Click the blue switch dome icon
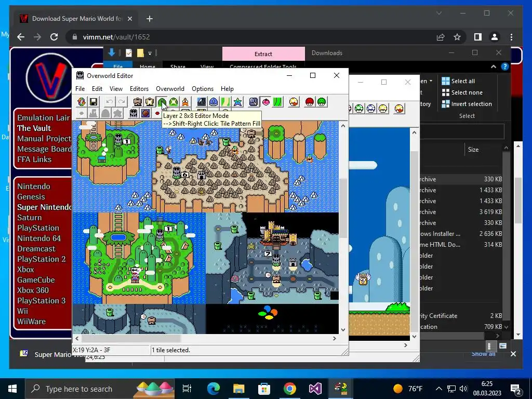The image size is (532, 399). 214,102
